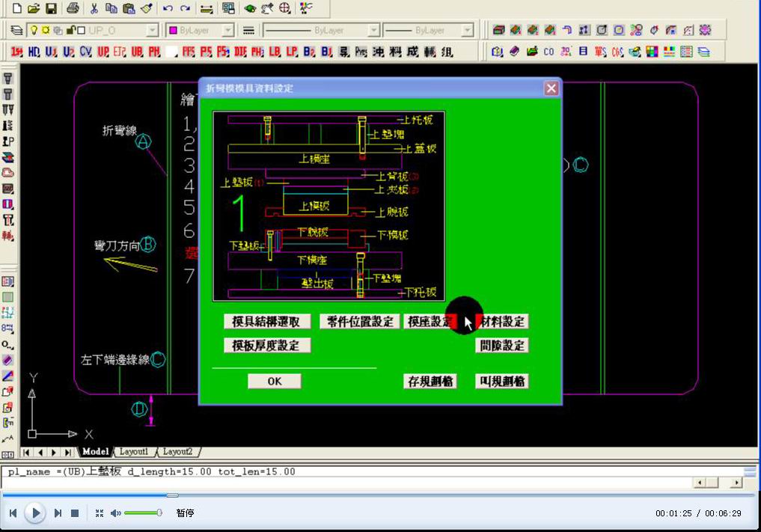Mute the video with speaker icon
This screenshot has height=532, width=761.
pos(115,513)
